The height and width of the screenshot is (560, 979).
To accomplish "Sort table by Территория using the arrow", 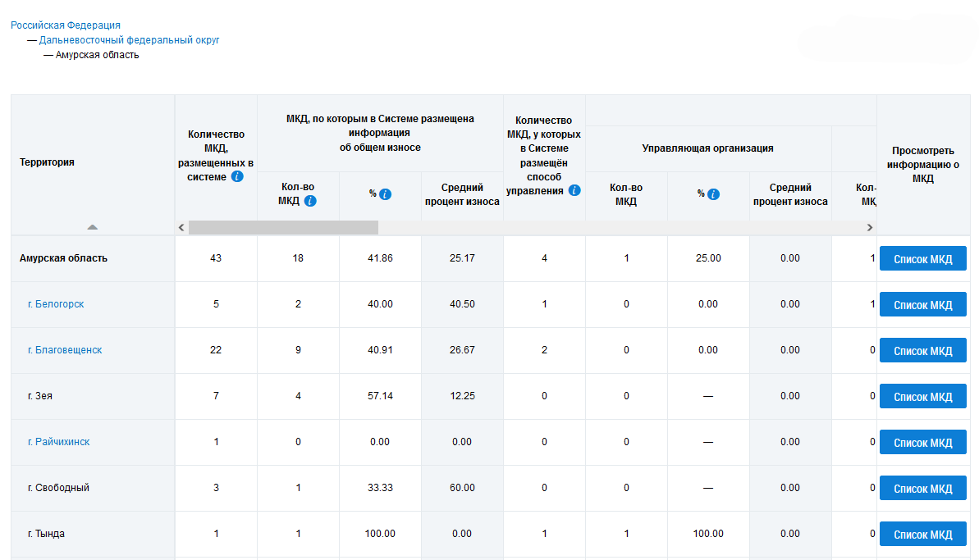I will [x=93, y=226].
